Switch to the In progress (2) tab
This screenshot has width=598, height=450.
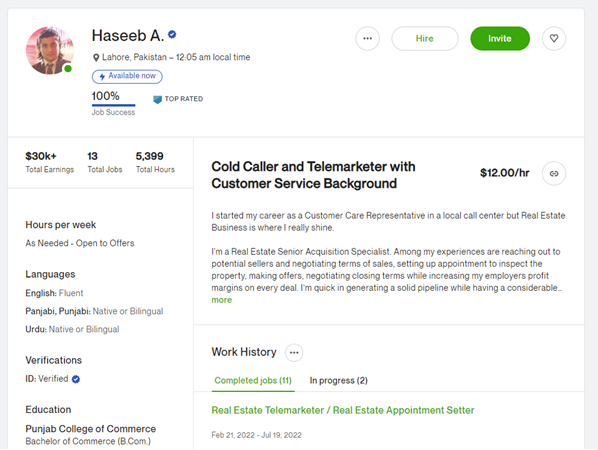click(x=338, y=381)
